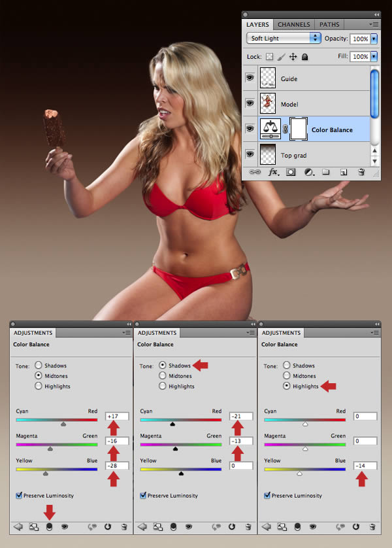This screenshot has width=392, height=548.
Task: Reset adjustment icon in Highlights panel
Action: point(356,526)
